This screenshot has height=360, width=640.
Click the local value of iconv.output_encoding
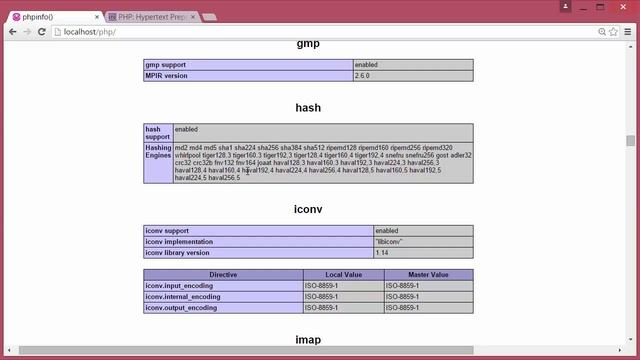pyautogui.click(x=344, y=308)
